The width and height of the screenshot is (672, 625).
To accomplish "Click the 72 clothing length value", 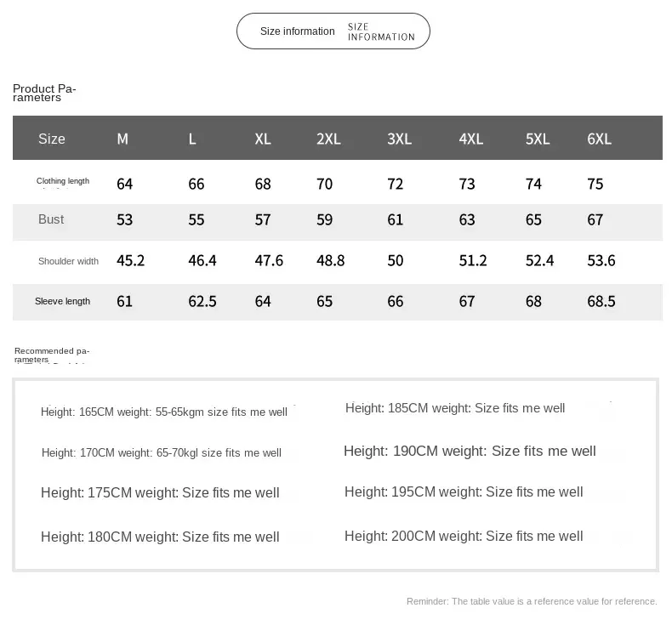I will pyautogui.click(x=395, y=184).
